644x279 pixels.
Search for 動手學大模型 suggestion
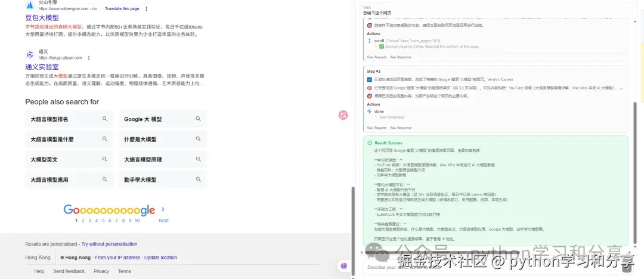pyautogui.click(x=163, y=179)
